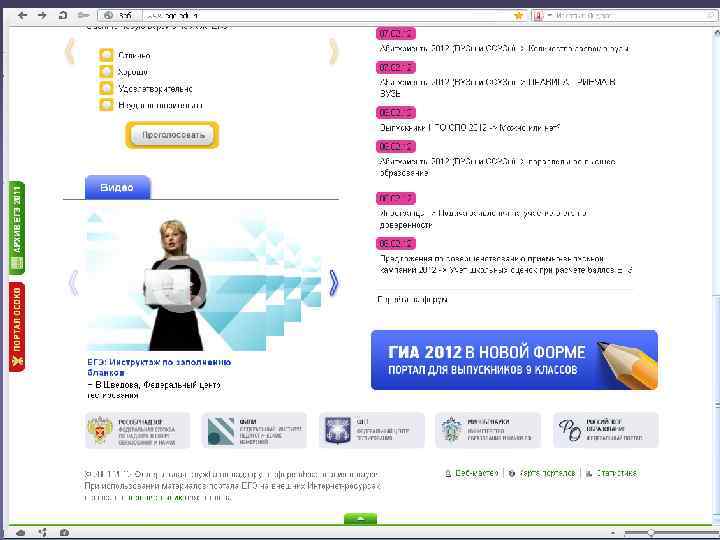Open forum topic Предложения по совершенствованию приемной кампании
720x540 pixels.
505,264
